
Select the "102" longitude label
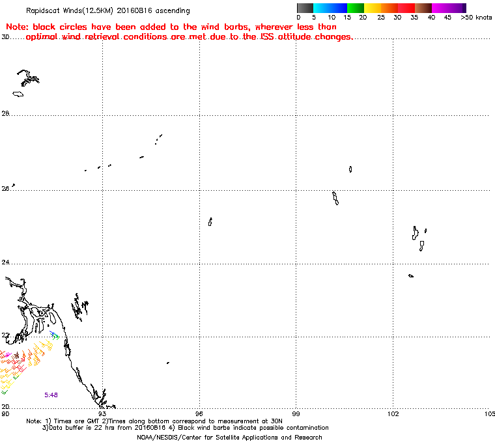point(393,413)
